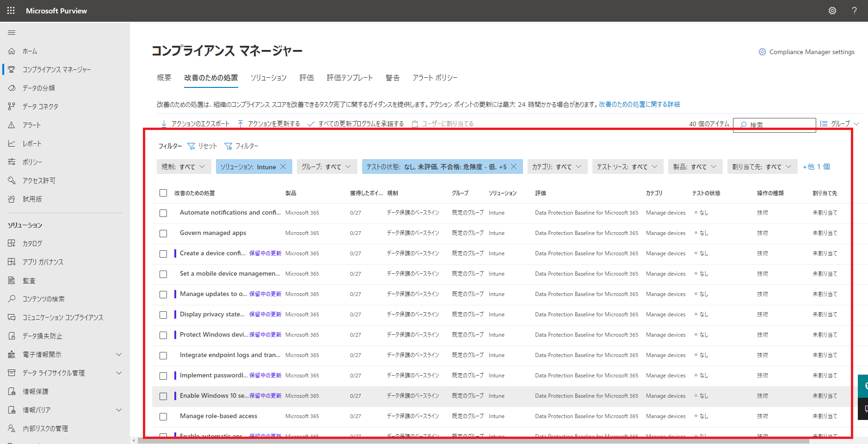Open the グループ: すべて filter dropdown

[327, 166]
